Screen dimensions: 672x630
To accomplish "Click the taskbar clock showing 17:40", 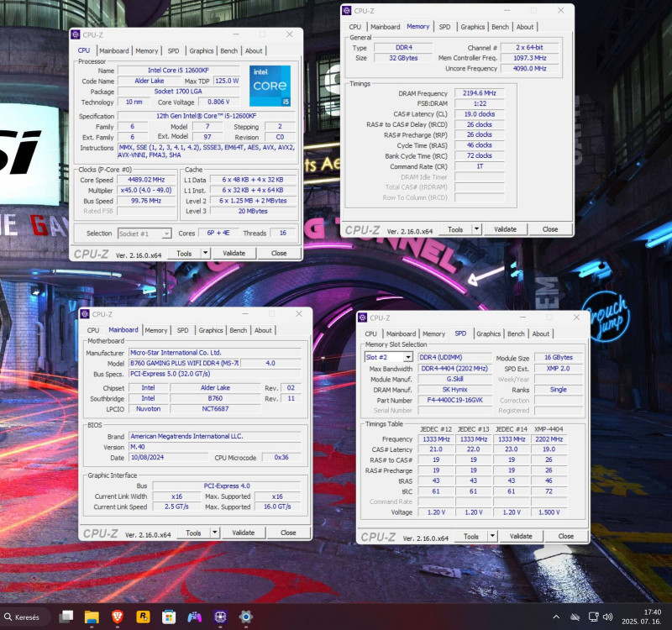I will click(653, 612).
